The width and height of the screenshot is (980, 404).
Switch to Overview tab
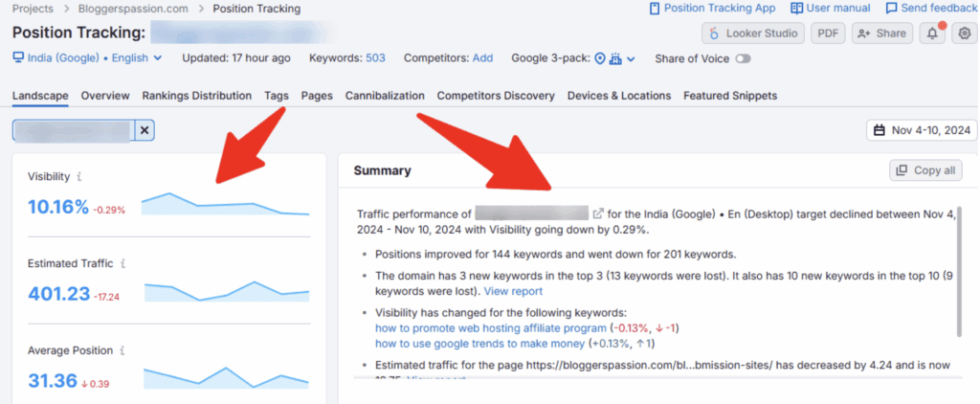click(105, 96)
